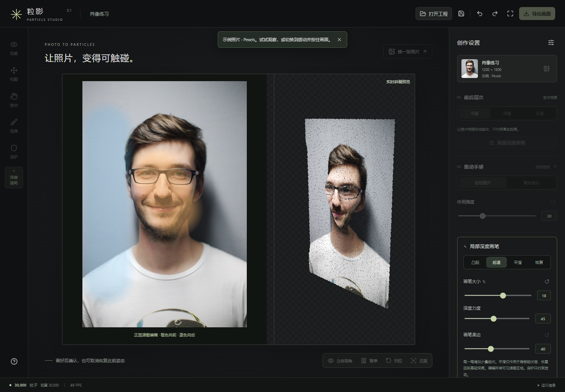Open the help question-mark icon
Screen dimensions: 565x392
14,361
